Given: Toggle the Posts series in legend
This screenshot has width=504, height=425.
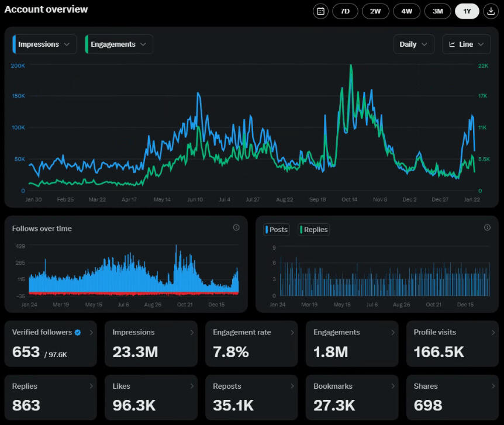Looking at the screenshot, I should pyautogui.click(x=277, y=230).
